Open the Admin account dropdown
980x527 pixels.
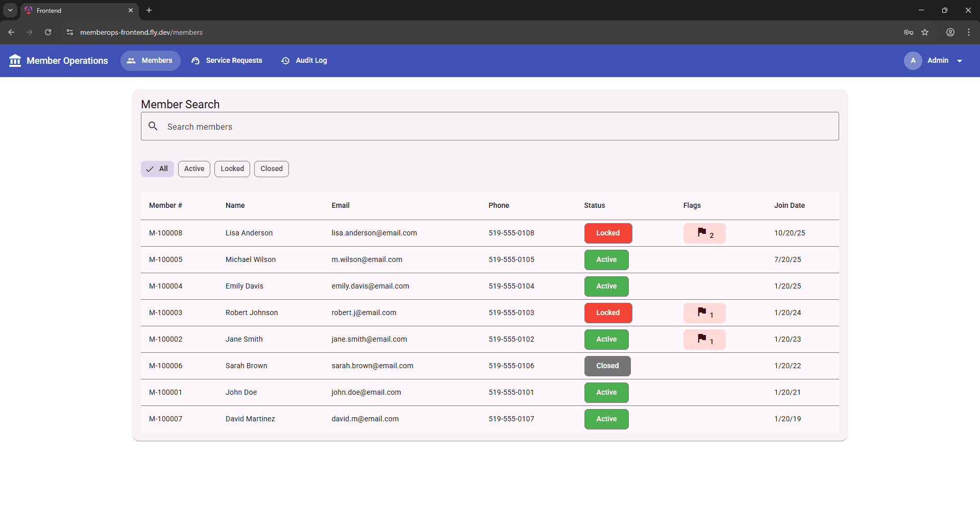960,60
